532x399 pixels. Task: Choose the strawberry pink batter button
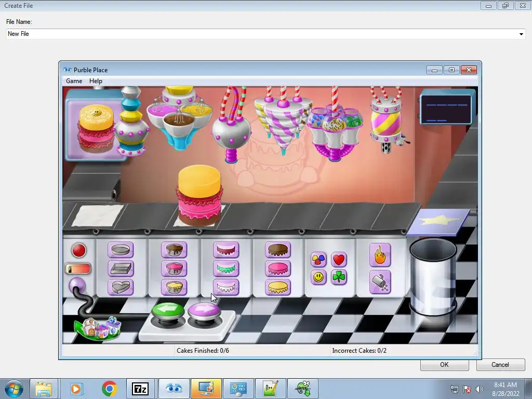174,269
